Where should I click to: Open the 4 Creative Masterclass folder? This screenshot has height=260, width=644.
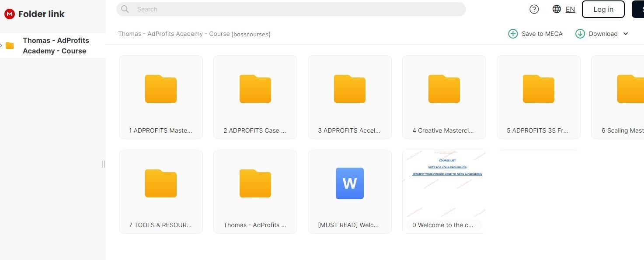444,97
